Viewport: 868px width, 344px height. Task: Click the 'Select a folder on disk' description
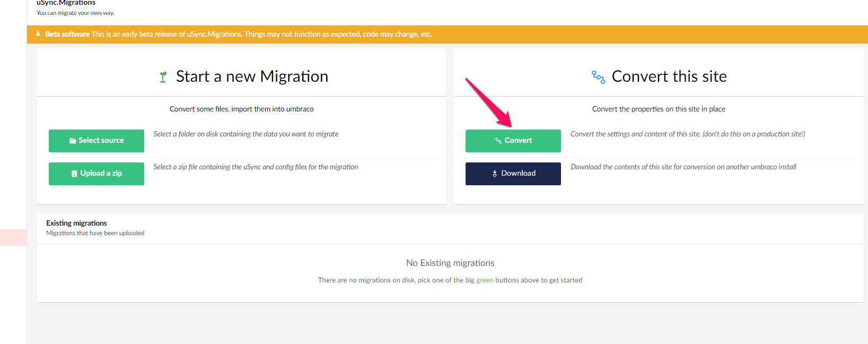(x=246, y=134)
